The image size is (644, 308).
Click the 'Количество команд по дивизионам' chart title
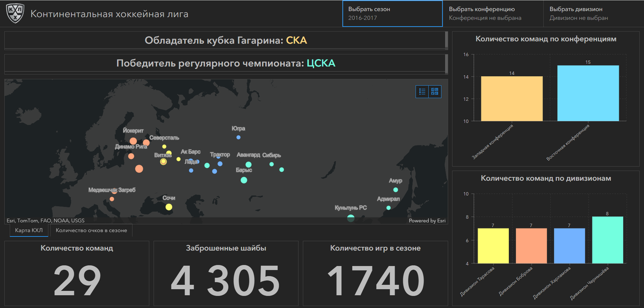tap(546, 178)
